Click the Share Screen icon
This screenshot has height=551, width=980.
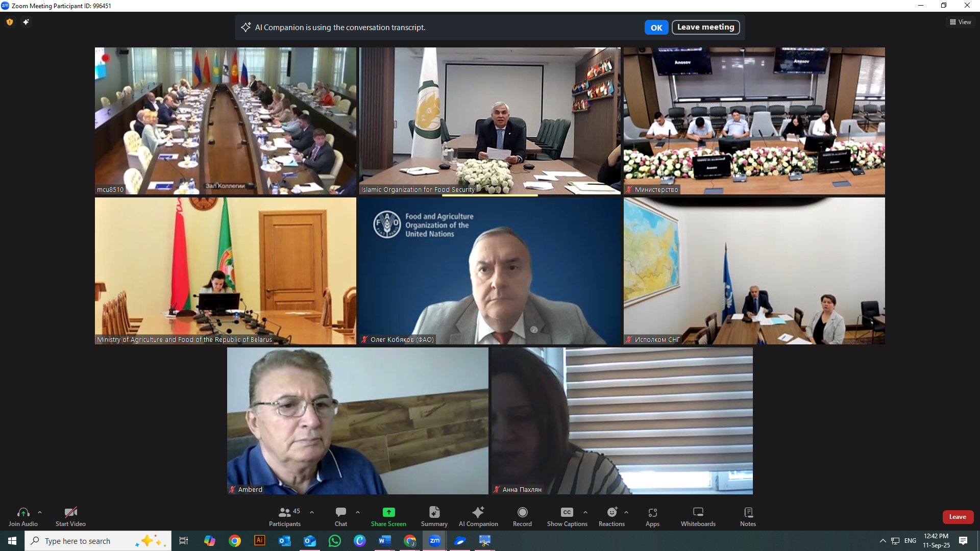click(x=388, y=512)
